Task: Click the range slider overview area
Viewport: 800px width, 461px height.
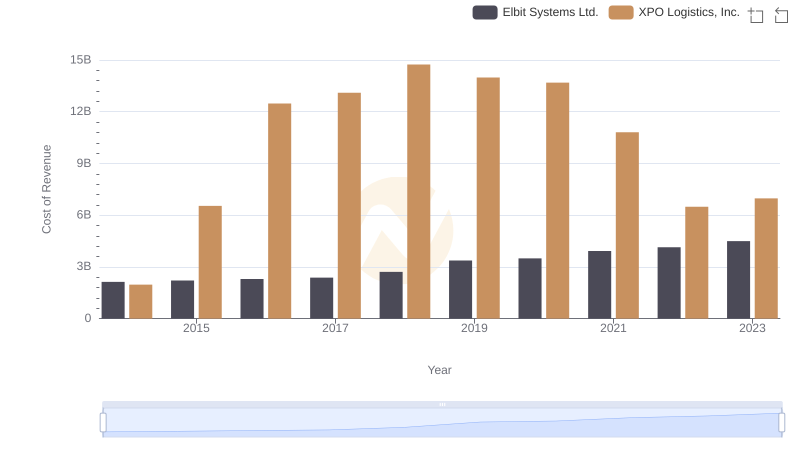Action: pos(442,422)
